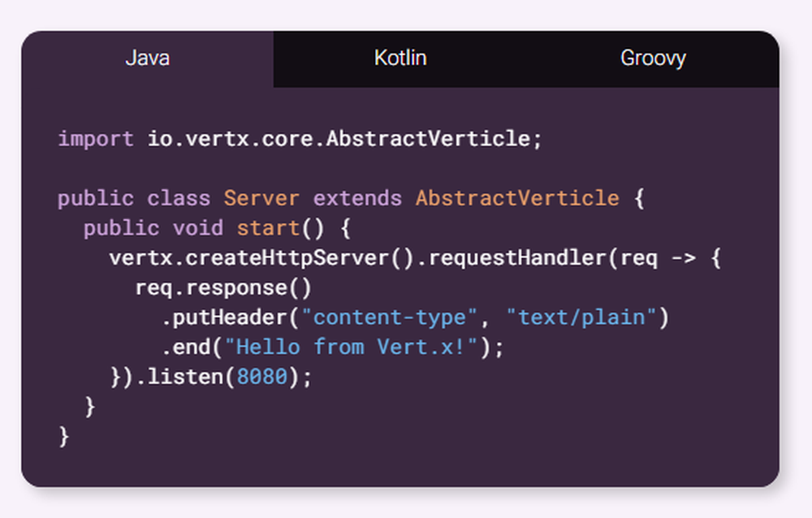
Task: Click the Server class name
Action: pos(261,199)
